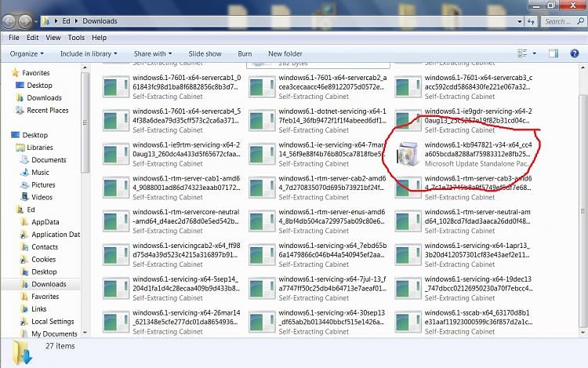The height and width of the screenshot is (368, 588).
Task: Open the Edit menu
Action: [33, 38]
